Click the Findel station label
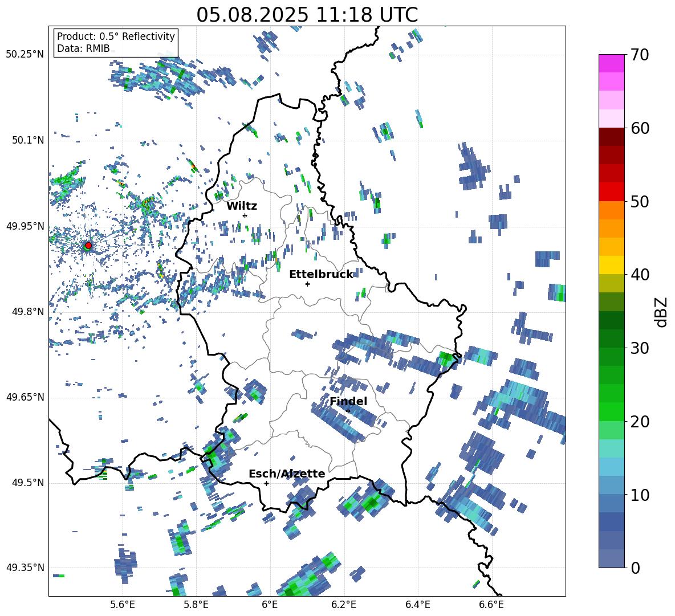675x616 pixels. [348, 401]
